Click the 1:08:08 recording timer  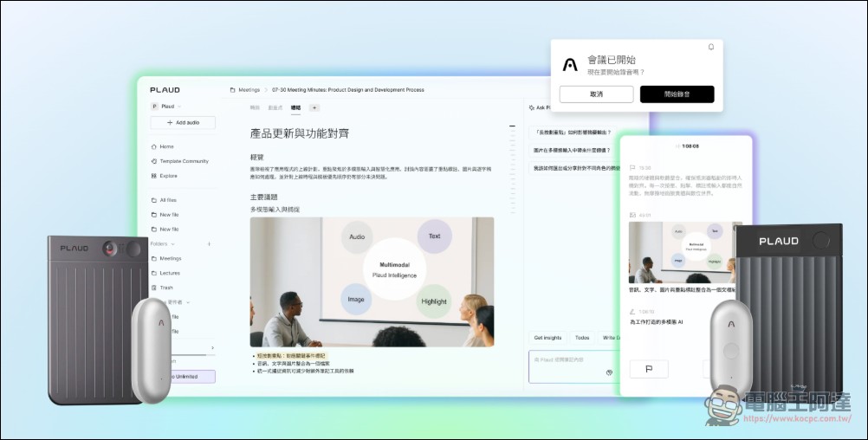tap(690, 146)
